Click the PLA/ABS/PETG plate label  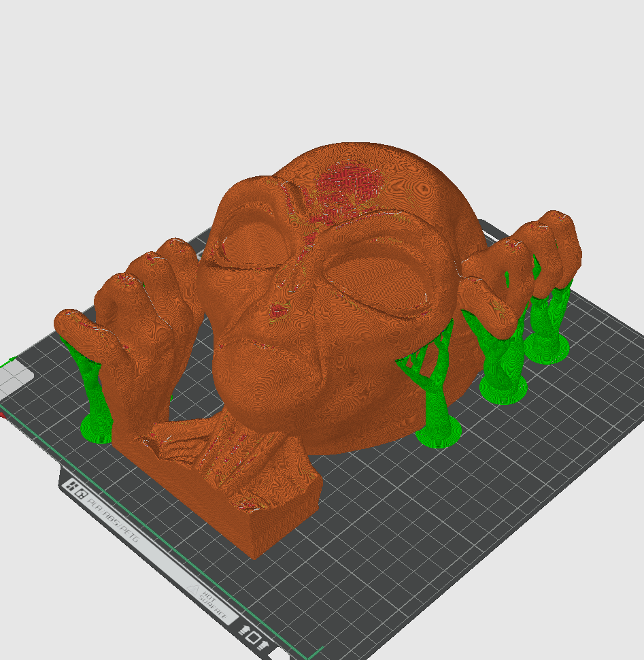click(113, 520)
